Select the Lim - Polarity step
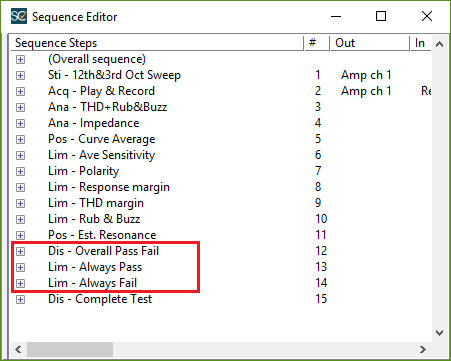Screen dimensions: 451x361 (83, 171)
